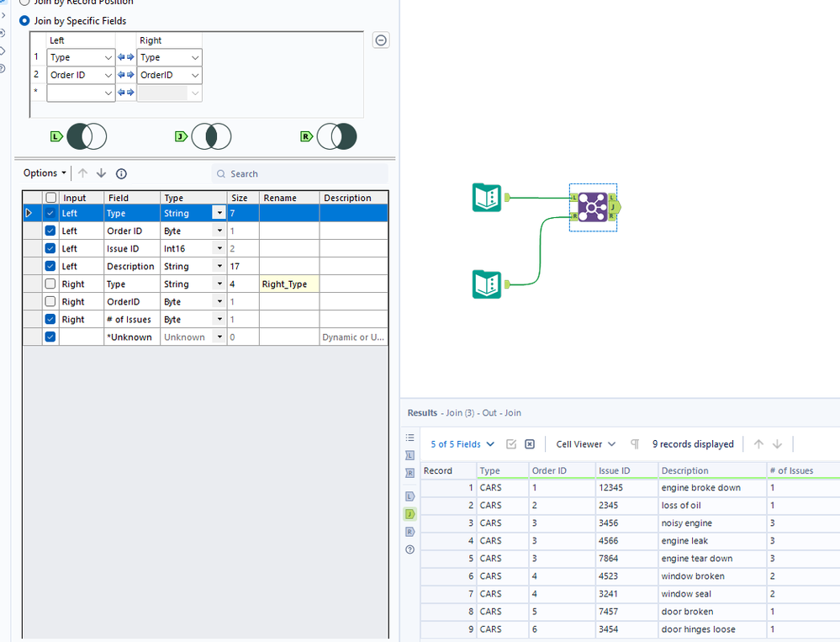Click the Results previous record up arrow
840x642 pixels.
point(758,444)
